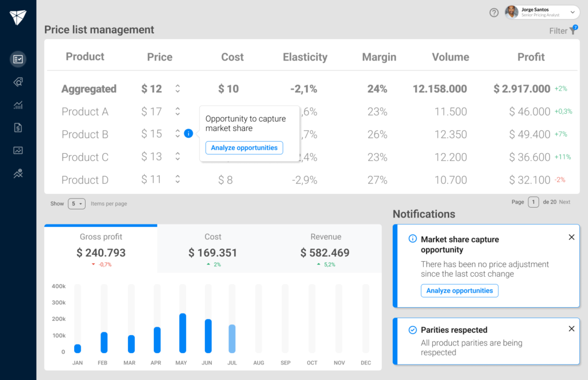Image resolution: width=588 pixels, height=380 pixels.
Task: Sort by Product column header
Action: [x=85, y=57]
